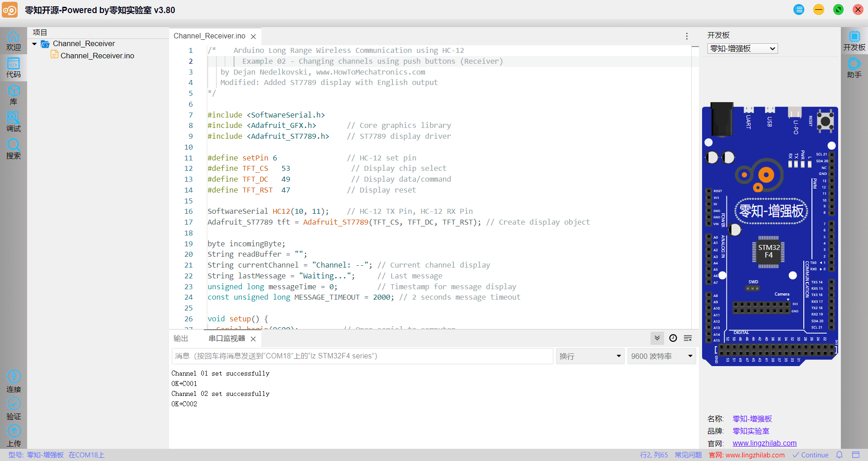Viewport: 868px width, 461px height.
Task: Click 型号: 零知-增强板 in status bar
Action: [36, 455]
